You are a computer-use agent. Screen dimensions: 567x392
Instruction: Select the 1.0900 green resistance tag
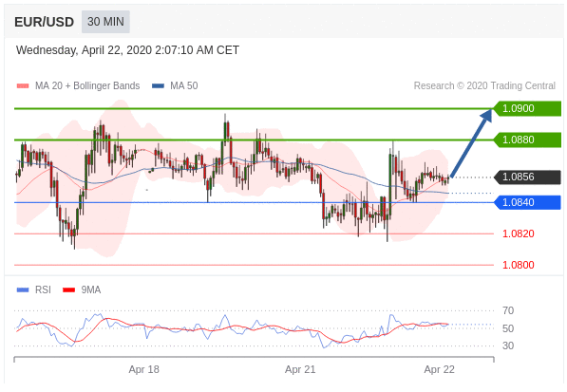click(x=527, y=108)
